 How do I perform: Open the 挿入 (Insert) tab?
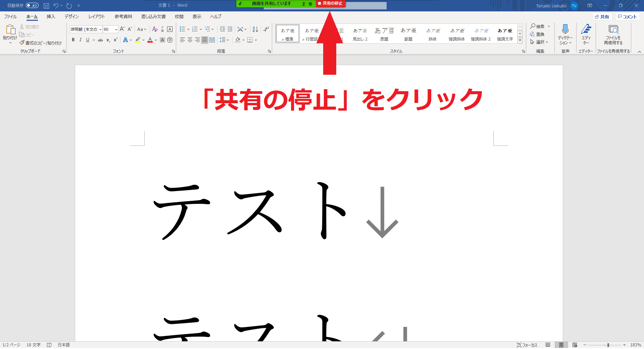point(51,16)
